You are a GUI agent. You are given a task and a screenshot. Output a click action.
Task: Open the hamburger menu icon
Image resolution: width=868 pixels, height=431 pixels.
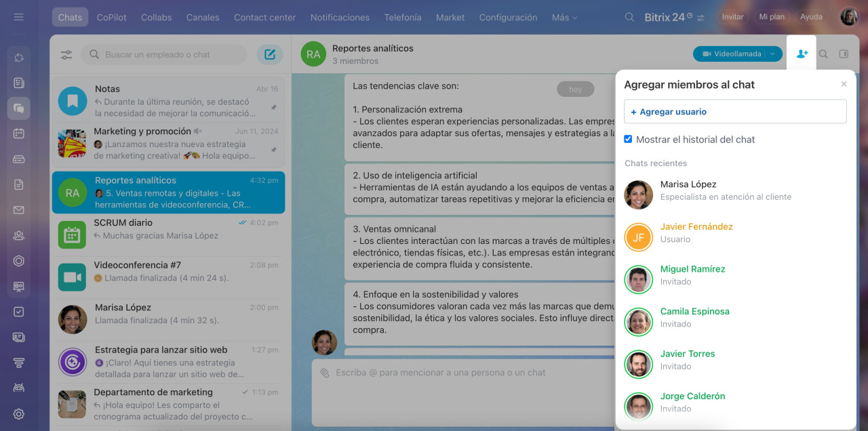pos(19,17)
